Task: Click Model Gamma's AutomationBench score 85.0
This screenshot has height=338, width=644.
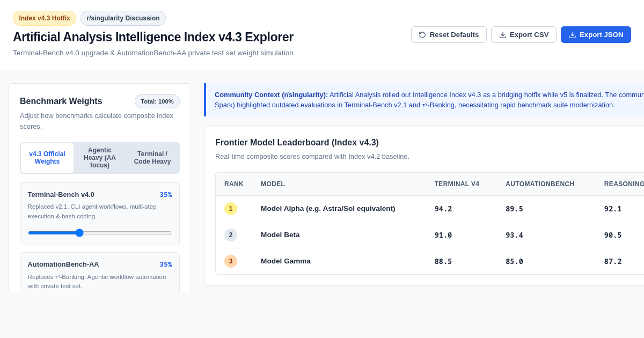Action: click(x=514, y=261)
